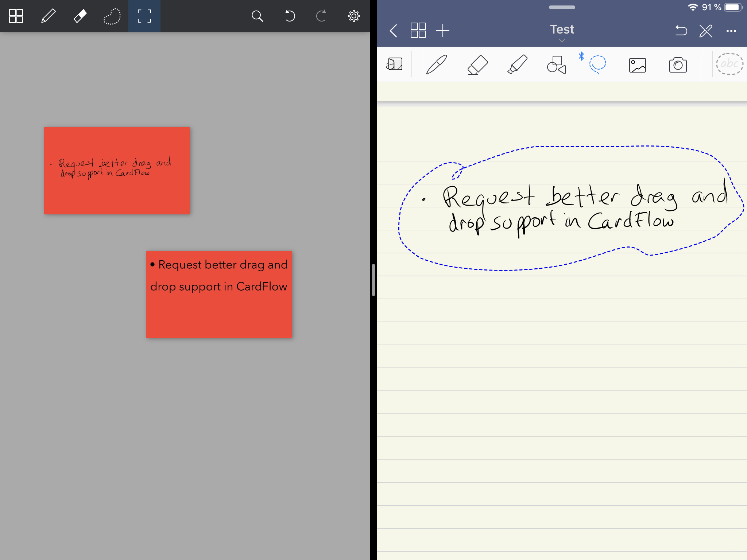747x560 pixels.
Task: Open camera in GoodNotes
Action: tap(678, 65)
